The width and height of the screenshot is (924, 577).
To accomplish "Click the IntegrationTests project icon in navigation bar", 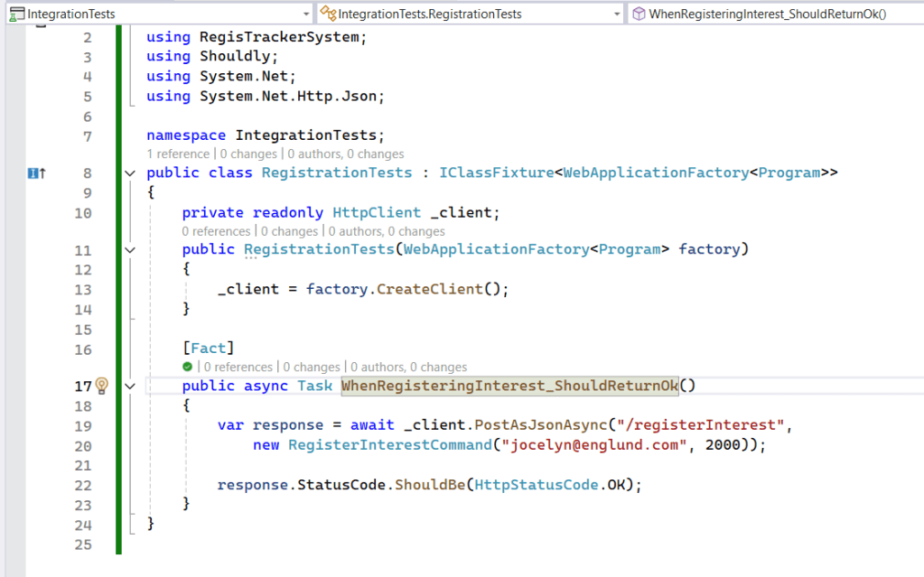I will click(15, 14).
